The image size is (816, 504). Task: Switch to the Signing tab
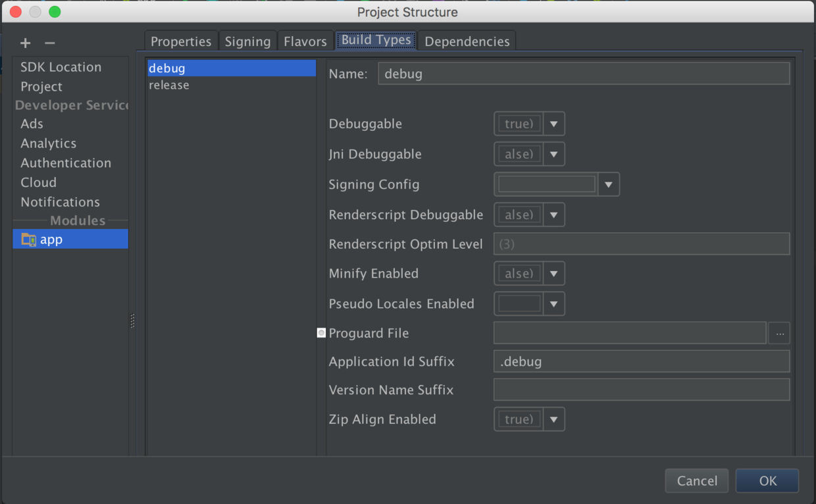click(x=247, y=41)
